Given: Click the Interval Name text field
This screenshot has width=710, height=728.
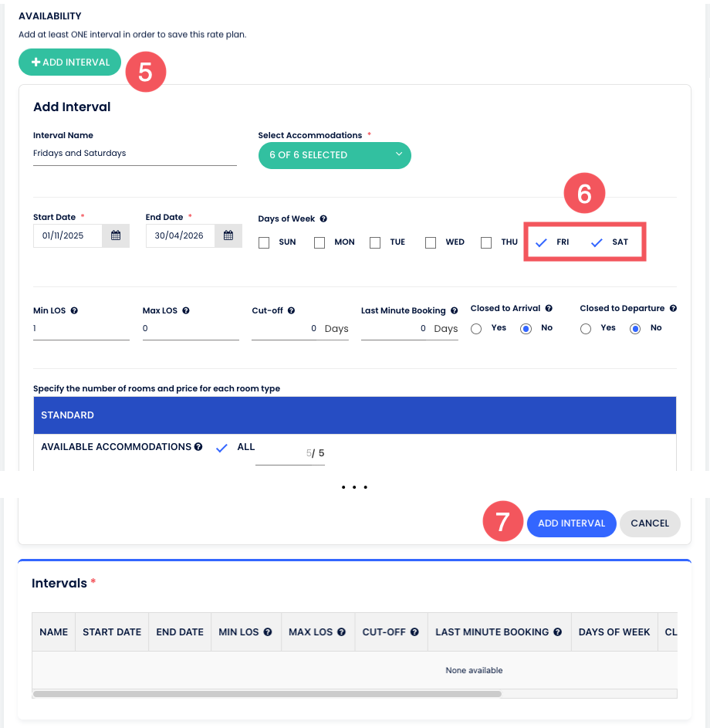Looking at the screenshot, I should click(x=134, y=154).
